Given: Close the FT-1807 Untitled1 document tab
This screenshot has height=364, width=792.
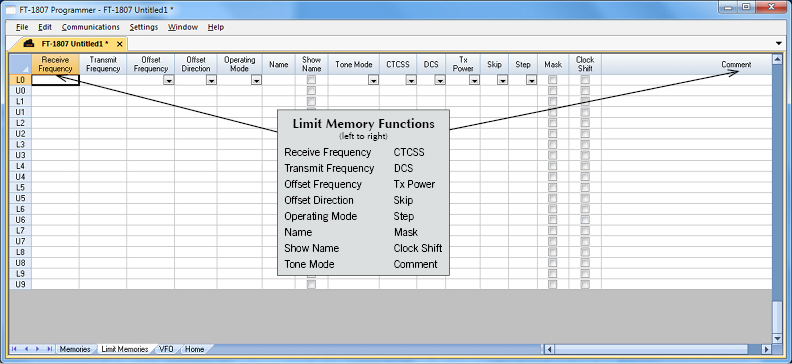Looking at the screenshot, I should pos(119,44).
